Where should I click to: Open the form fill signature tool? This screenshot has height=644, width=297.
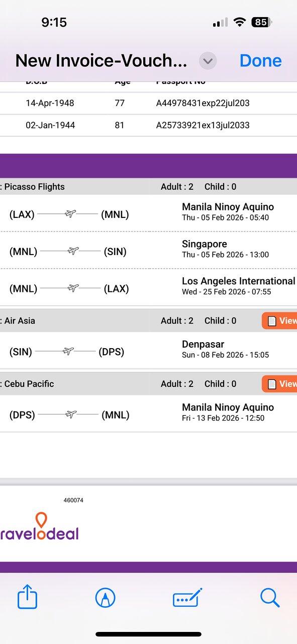pyautogui.click(x=187, y=598)
